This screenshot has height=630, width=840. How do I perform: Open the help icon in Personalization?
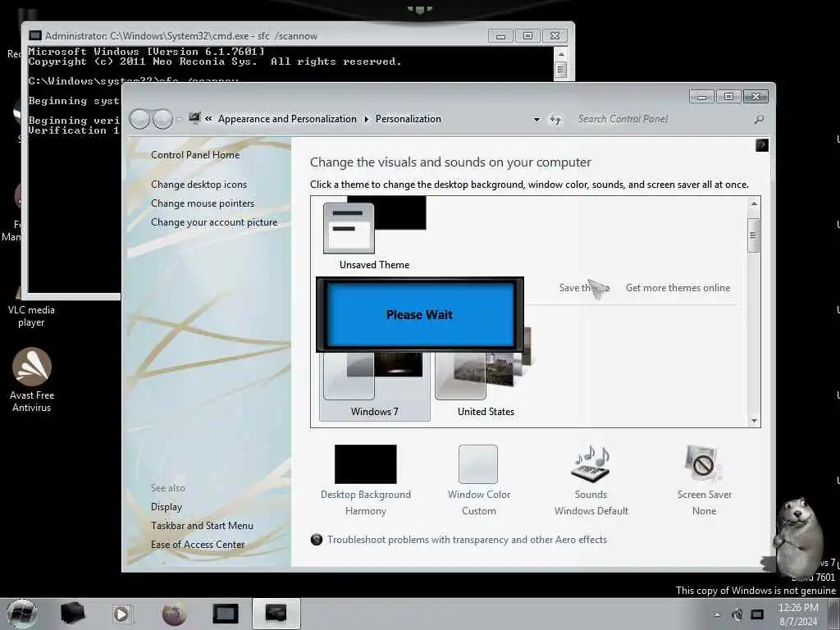(x=762, y=144)
